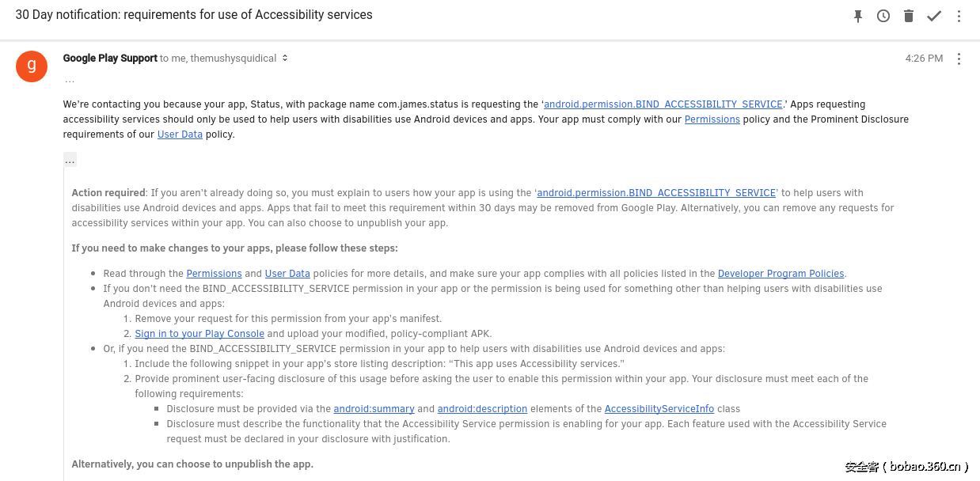This screenshot has height=481, width=980.
Task: Open conversation overflow menu in header
Action: tap(959, 16)
